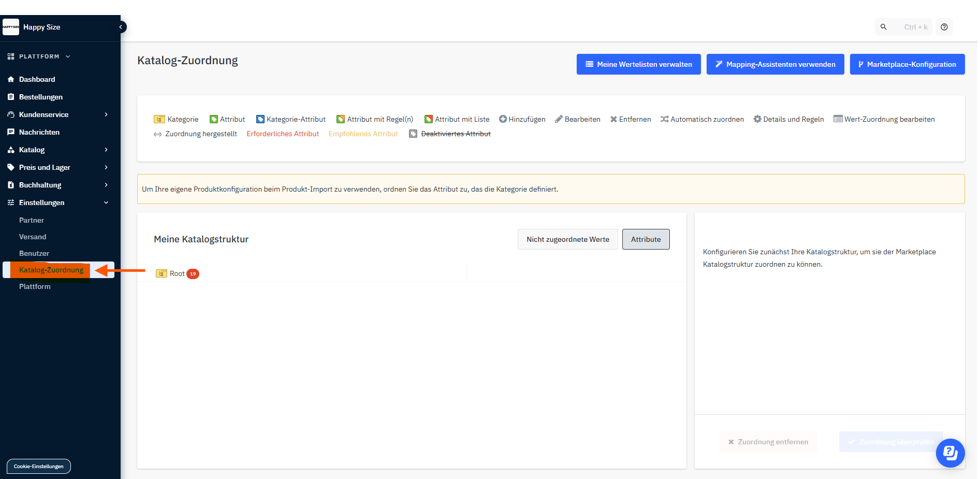Click the red 19 badge on Root
Image resolution: width=980 pixels, height=479 pixels.
pos(193,274)
